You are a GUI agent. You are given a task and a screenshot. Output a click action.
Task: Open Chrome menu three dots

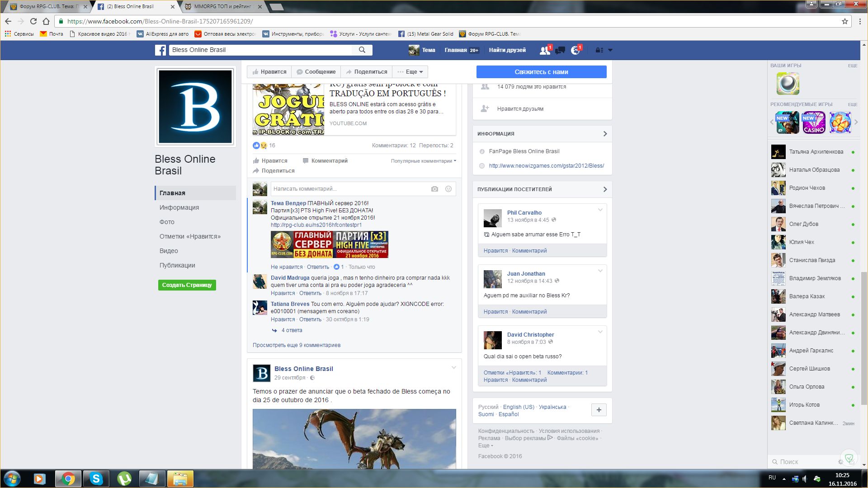859,21
